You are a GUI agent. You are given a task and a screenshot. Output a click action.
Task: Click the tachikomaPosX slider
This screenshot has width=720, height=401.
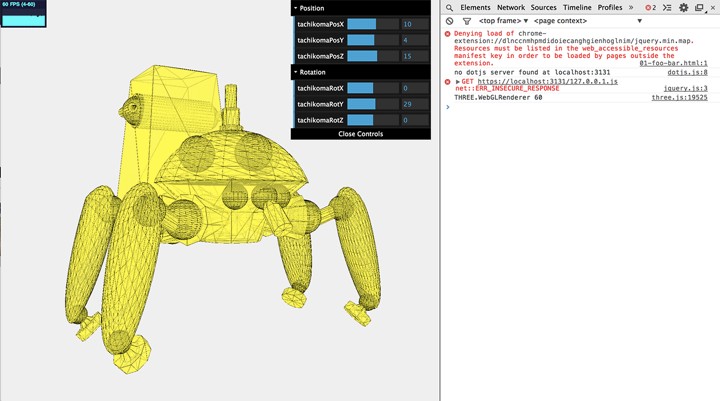372,24
